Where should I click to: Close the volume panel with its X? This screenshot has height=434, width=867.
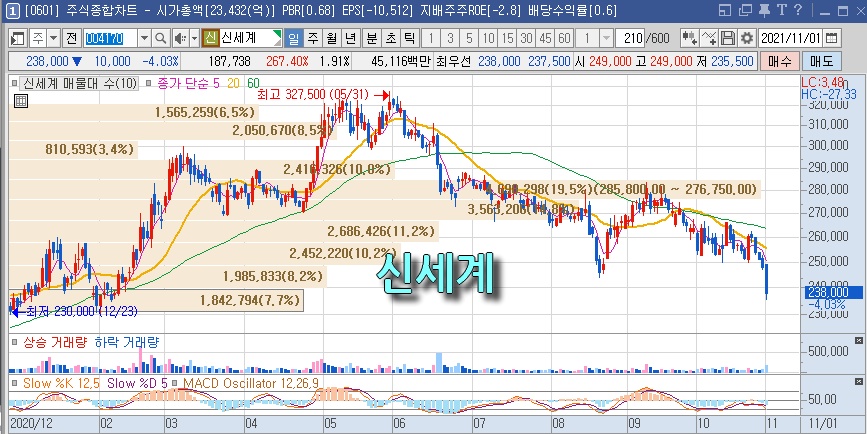pos(859,341)
